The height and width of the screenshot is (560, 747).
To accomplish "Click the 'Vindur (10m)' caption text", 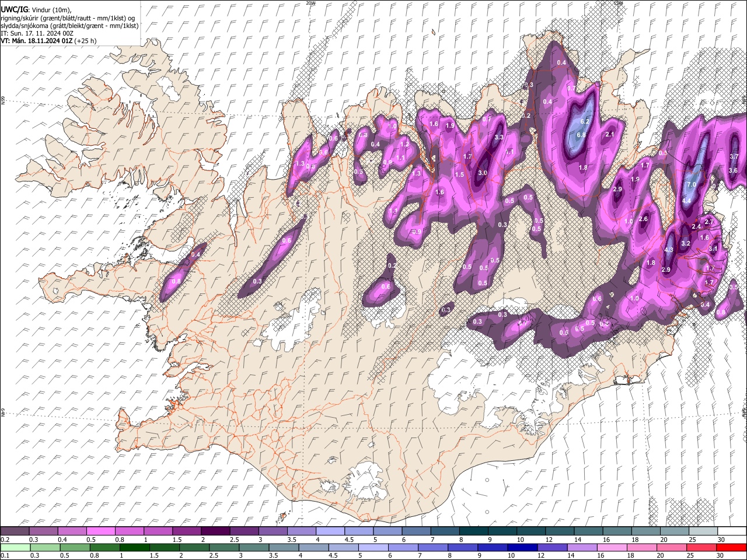I will [52, 9].
